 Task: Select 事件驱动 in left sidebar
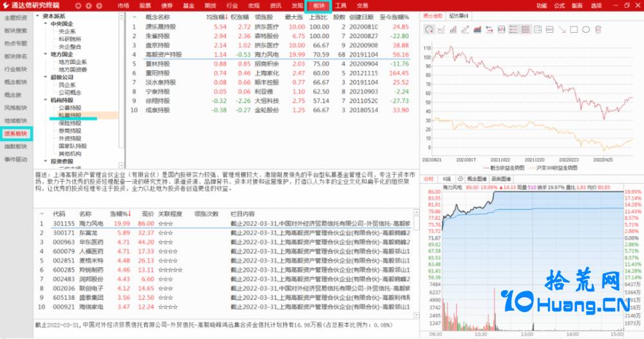click(x=15, y=159)
